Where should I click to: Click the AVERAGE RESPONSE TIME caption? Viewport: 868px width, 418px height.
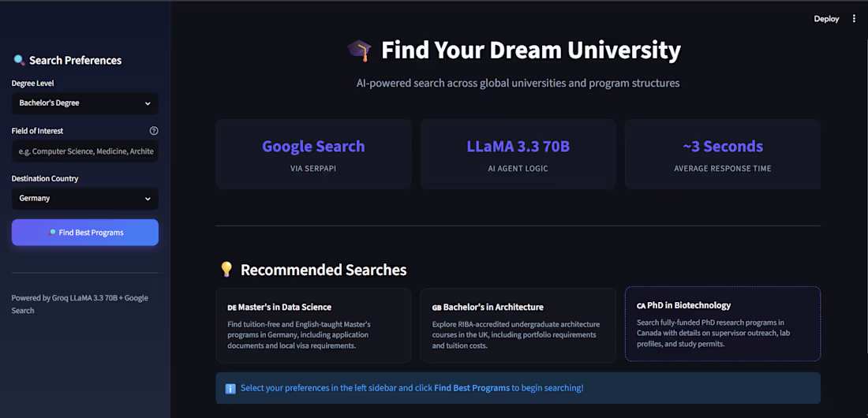pos(723,168)
